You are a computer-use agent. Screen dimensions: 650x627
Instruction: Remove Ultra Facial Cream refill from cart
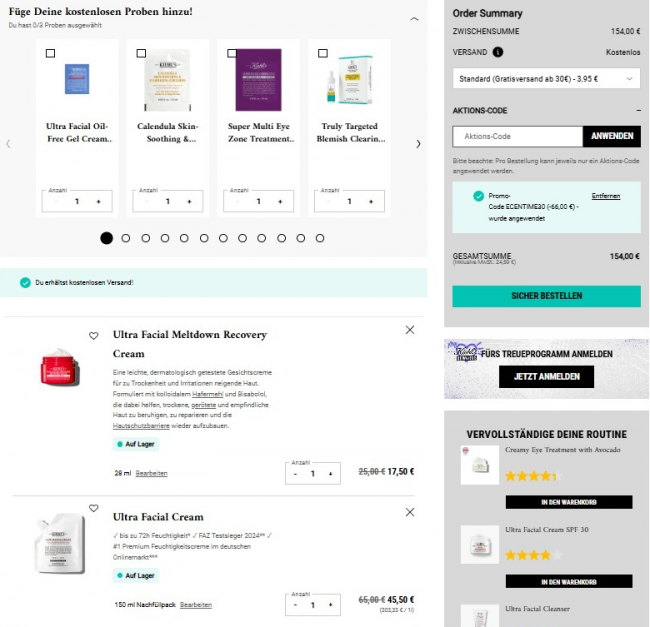tap(410, 512)
